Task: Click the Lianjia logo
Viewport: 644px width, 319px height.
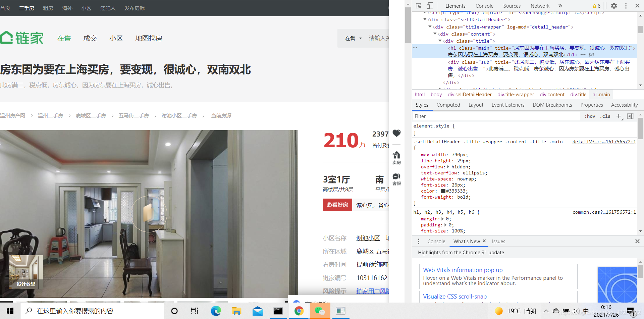Action: pyautogui.click(x=22, y=38)
